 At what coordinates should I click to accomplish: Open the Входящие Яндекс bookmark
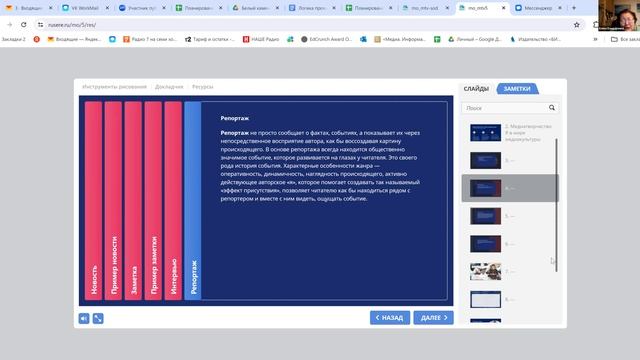[74, 39]
